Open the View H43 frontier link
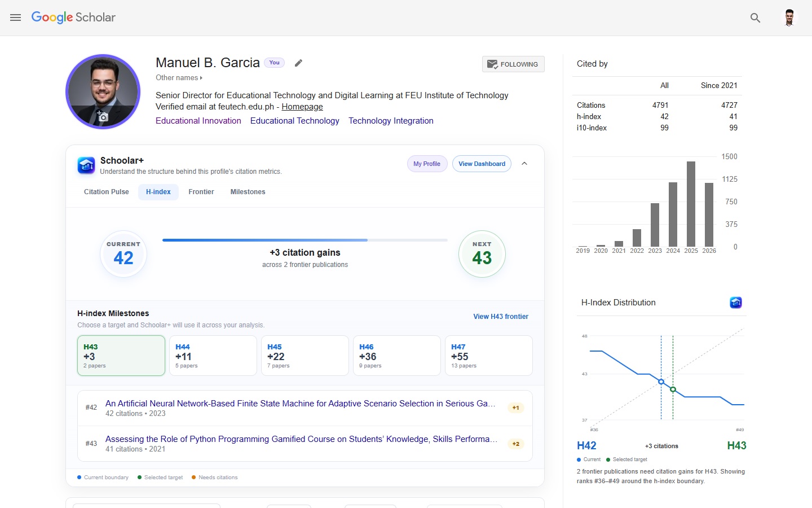Screen dimensions: 812x508 [501, 317]
